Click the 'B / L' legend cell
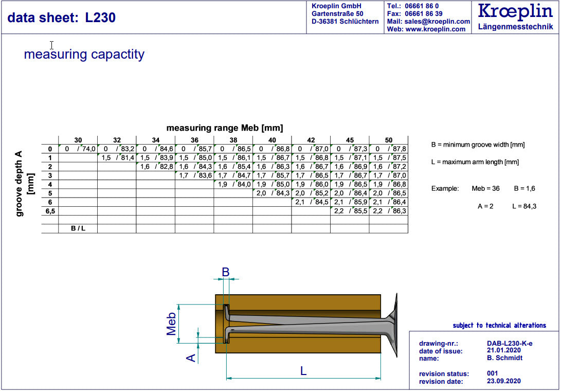Image resolution: width=561 pixels, height=392 pixels. point(78,228)
